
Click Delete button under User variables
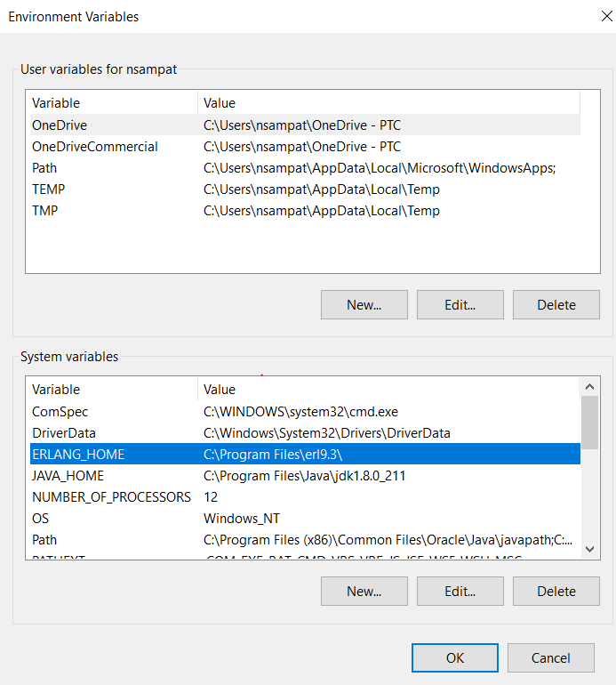556,304
